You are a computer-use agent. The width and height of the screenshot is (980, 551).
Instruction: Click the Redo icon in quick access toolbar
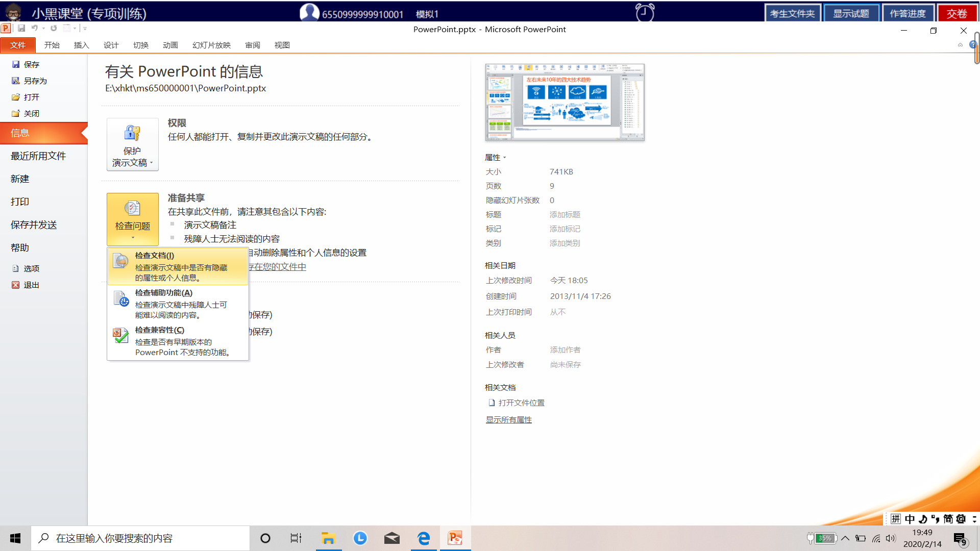[x=54, y=28]
